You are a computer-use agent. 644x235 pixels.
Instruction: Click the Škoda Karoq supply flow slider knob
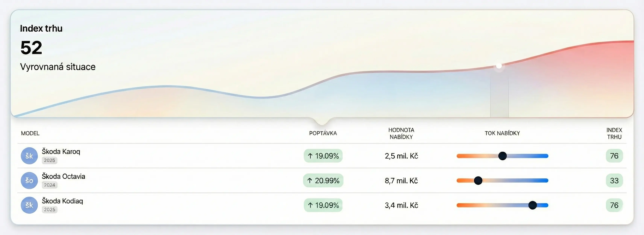[x=502, y=156]
